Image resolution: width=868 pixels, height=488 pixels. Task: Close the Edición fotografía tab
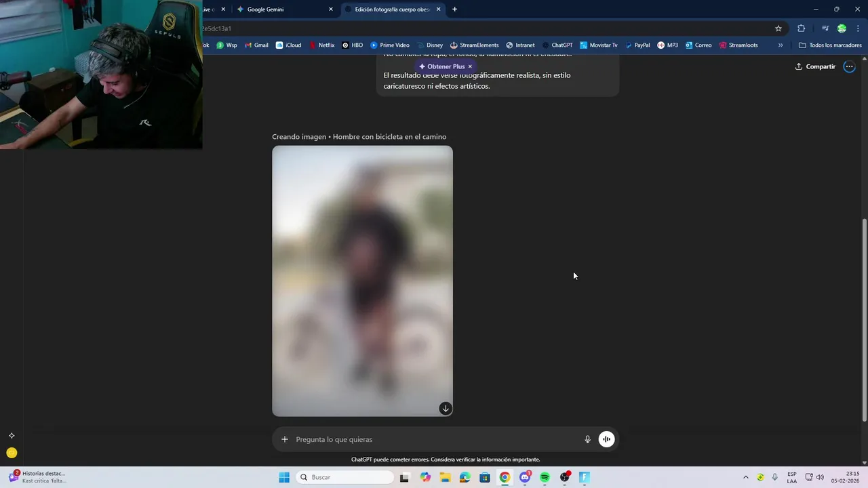tap(439, 9)
